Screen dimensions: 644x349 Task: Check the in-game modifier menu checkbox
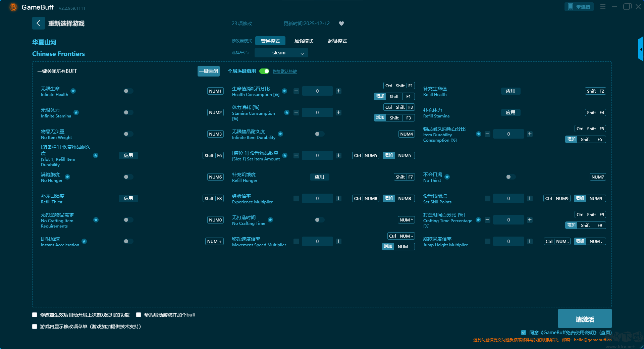click(x=35, y=327)
